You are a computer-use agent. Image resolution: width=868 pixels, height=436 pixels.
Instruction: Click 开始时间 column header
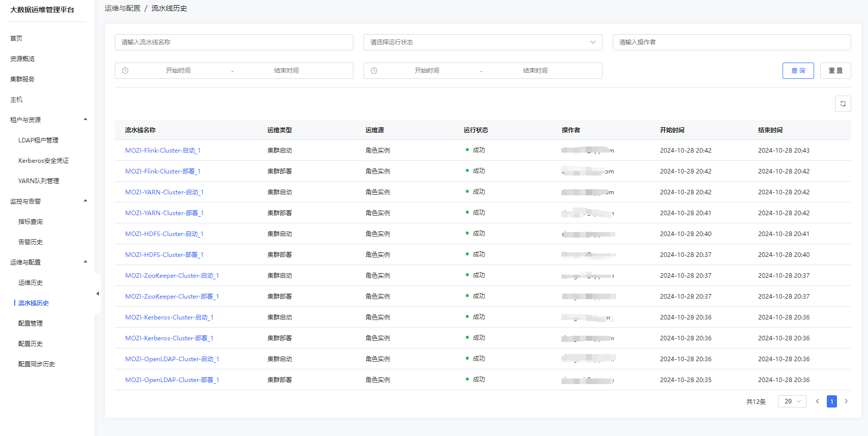pyautogui.click(x=672, y=130)
